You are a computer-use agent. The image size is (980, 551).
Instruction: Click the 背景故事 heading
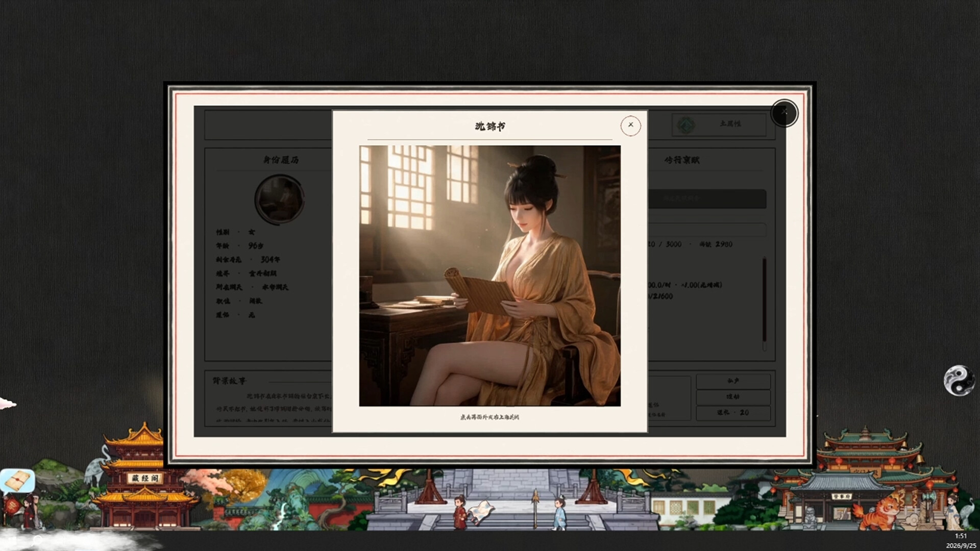click(229, 381)
